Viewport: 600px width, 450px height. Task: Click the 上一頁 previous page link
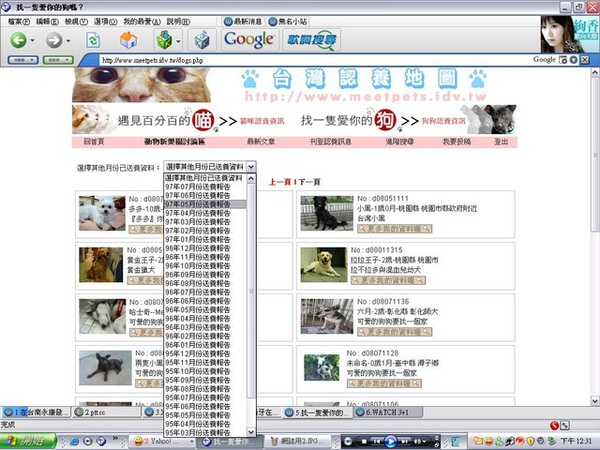coord(280,182)
